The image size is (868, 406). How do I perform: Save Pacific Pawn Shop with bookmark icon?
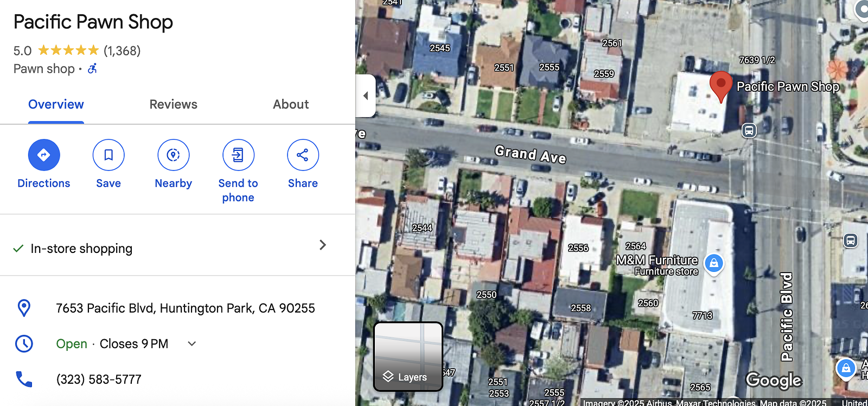click(x=108, y=155)
